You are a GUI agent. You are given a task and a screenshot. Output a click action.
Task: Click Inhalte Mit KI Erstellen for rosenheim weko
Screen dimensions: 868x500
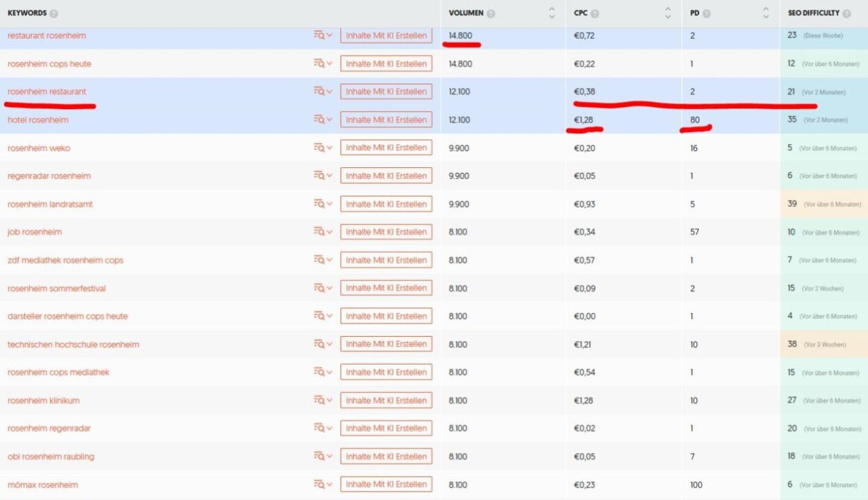click(x=386, y=148)
